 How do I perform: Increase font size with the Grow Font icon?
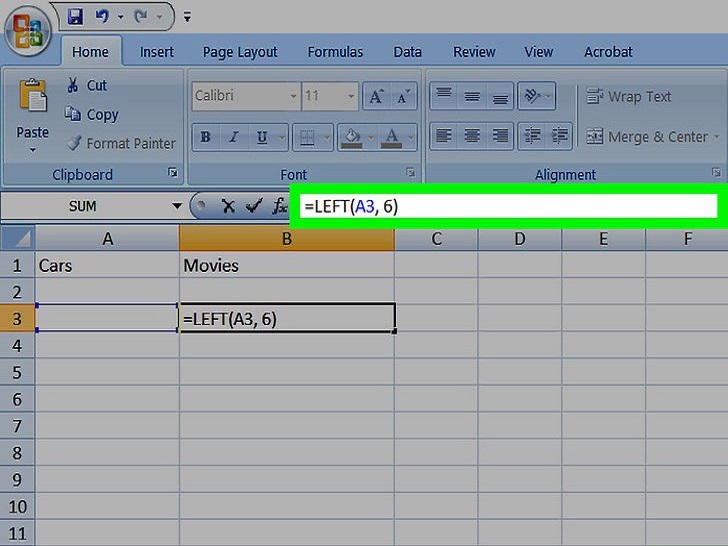[376, 97]
